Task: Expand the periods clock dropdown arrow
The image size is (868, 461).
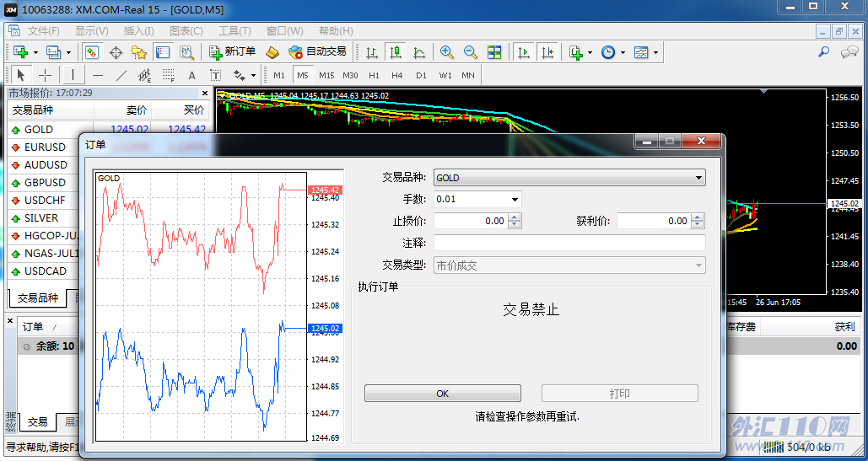Action: [623, 52]
